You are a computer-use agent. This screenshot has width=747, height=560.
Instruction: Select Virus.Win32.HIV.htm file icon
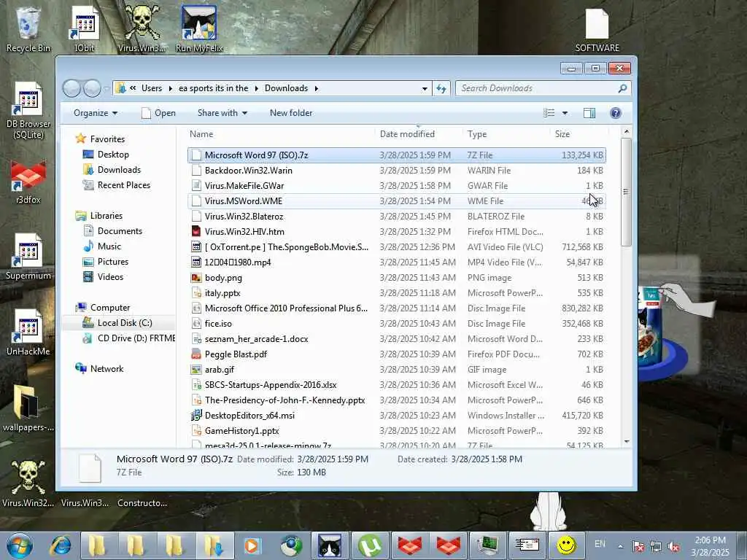[196, 231]
